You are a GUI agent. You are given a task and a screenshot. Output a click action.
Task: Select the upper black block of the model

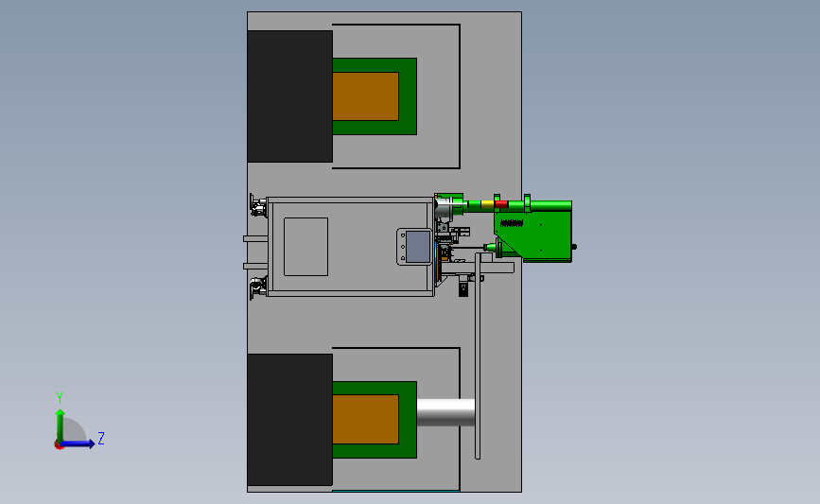tap(289, 96)
